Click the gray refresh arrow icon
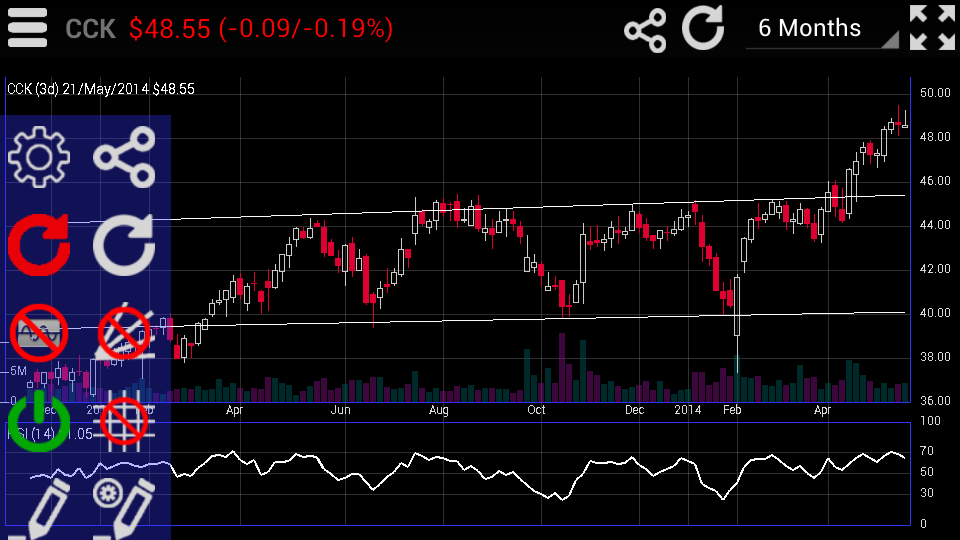 [x=124, y=245]
